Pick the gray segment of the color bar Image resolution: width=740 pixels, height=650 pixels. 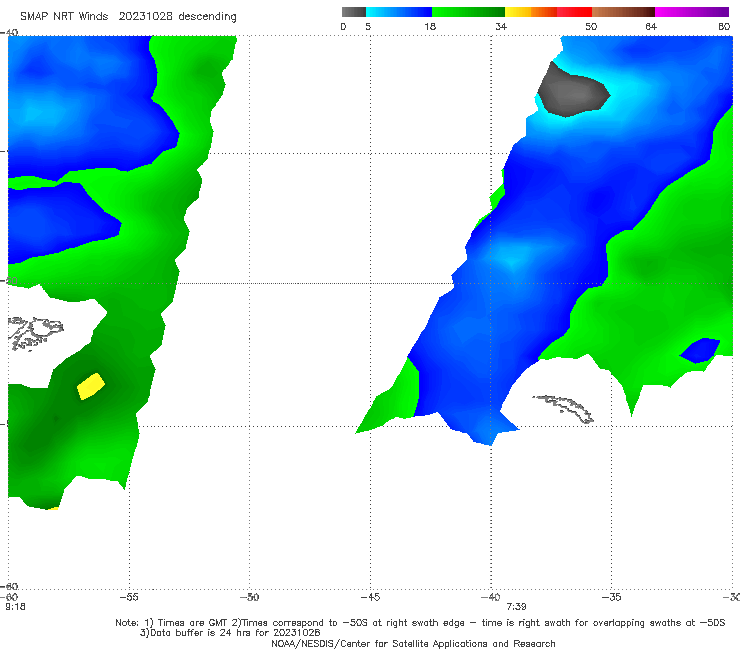pos(354,12)
